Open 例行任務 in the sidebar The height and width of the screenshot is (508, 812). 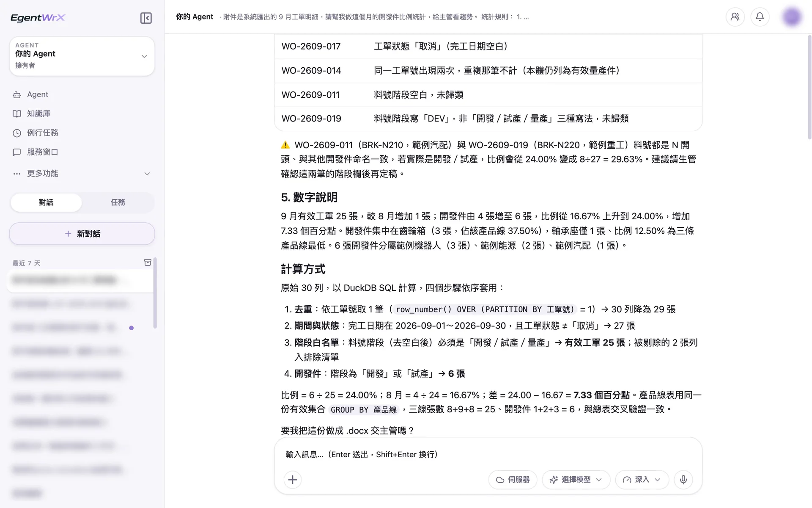tap(82, 133)
